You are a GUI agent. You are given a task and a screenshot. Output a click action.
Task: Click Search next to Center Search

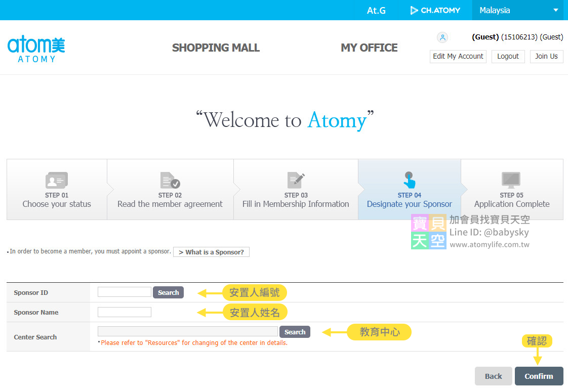click(295, 332)
